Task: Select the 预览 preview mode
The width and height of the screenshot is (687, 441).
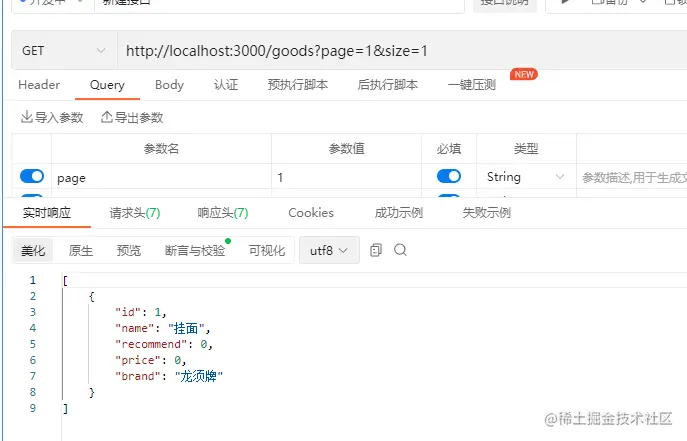Action: click(x=129, y=250)
